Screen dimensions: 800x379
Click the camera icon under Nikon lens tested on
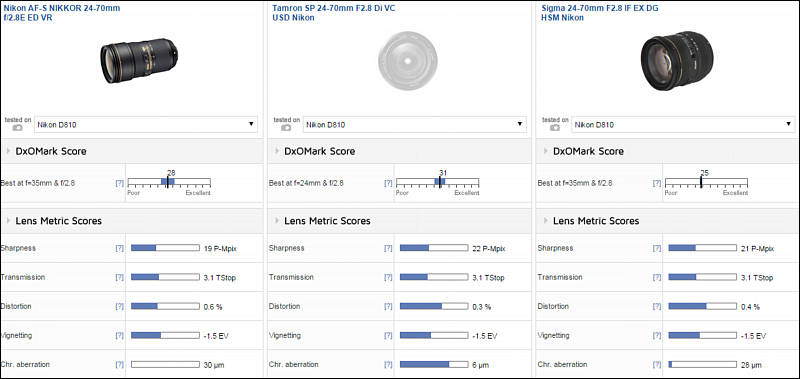[17, 128]
